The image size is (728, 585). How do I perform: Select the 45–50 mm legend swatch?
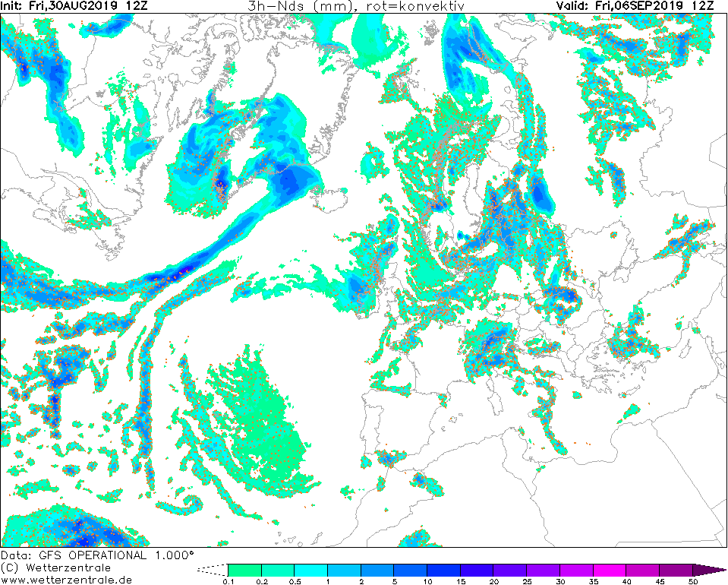click(x=676, y=570)
